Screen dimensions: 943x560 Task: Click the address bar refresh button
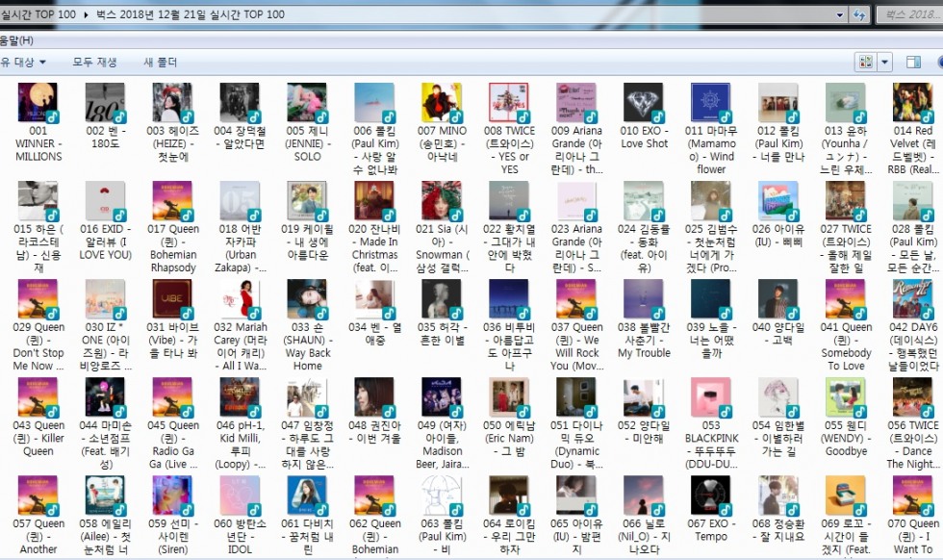point(858,15)
